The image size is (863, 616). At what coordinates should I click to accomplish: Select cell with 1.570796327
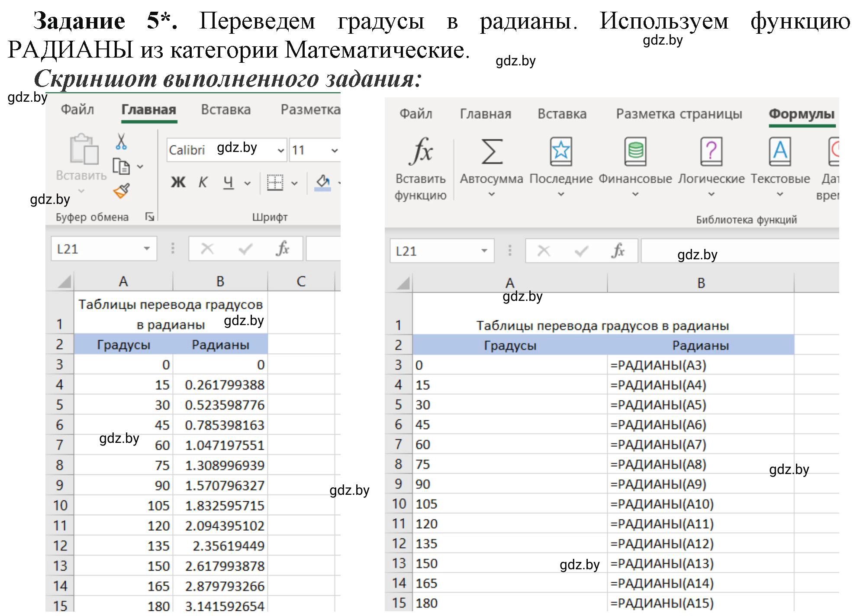coord(220,485)
